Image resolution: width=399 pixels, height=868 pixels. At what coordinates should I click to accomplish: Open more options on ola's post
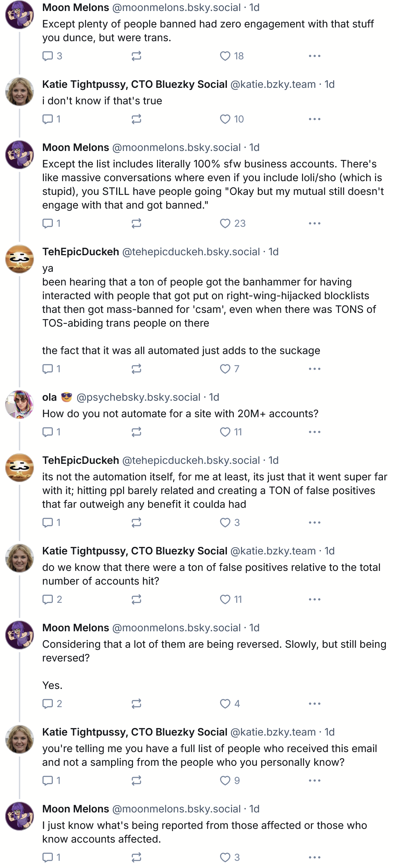314,432
